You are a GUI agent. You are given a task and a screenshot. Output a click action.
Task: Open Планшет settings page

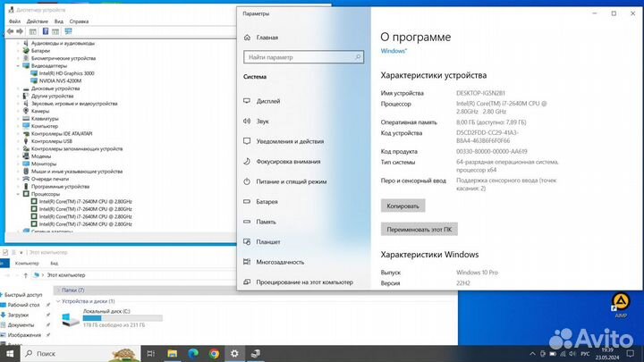[267, 241]
